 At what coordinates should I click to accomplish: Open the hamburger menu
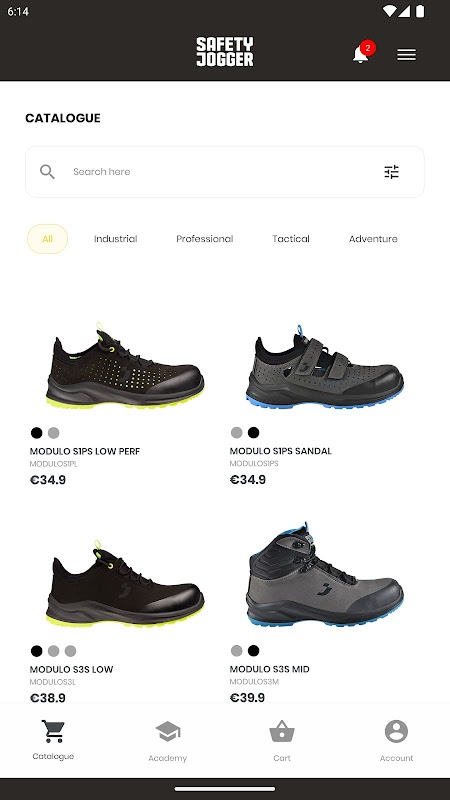point(407,55)
